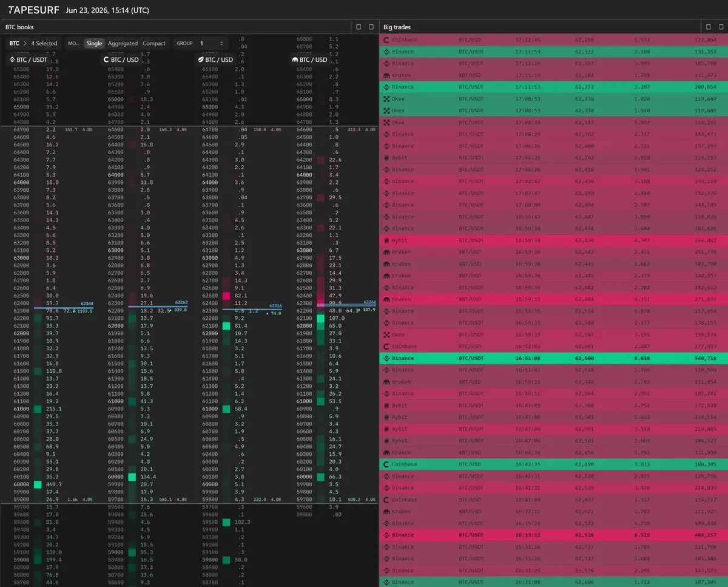Click the 271,876 trade value
The width and height of the screenshot is (728, 587).
pos(706,299)
